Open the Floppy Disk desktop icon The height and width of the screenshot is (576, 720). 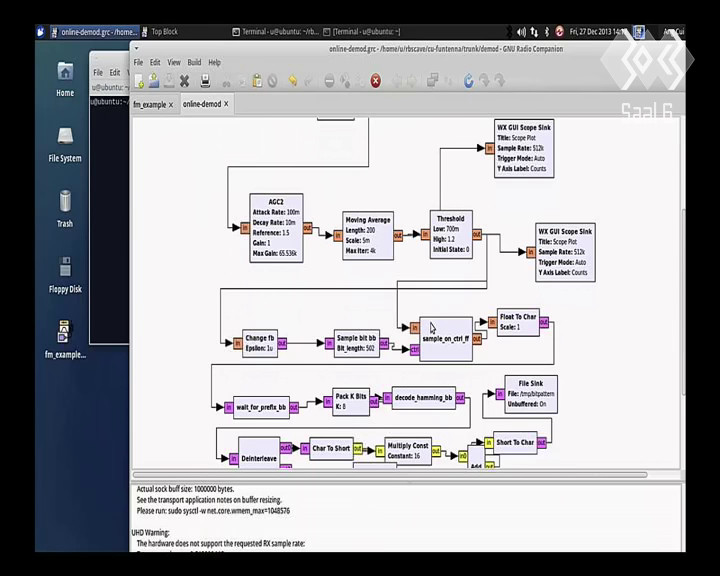pyautogui.click(x=65, y=275)
